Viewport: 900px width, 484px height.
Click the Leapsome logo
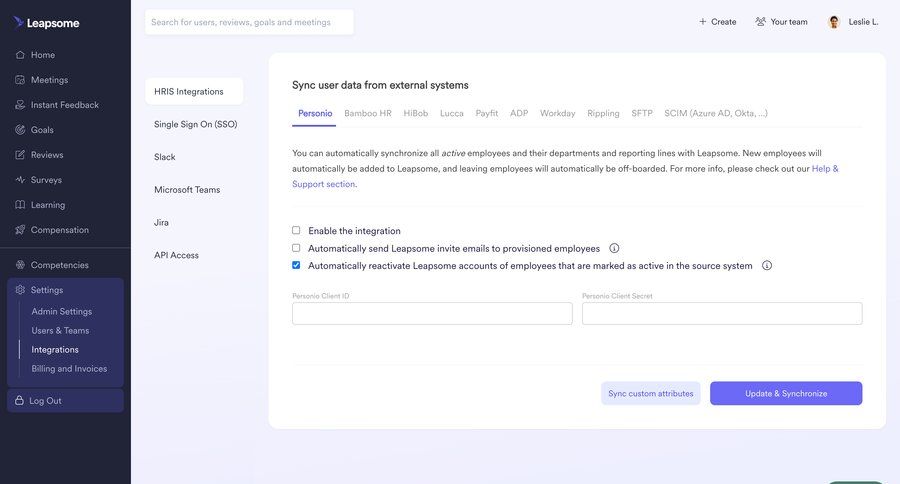46,22
